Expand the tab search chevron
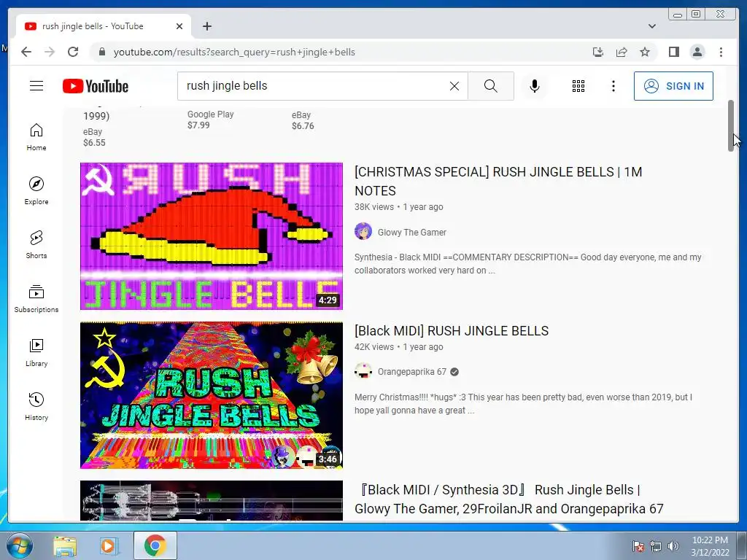The height and width of the screenshot is (560, 747). (x=651, y=26)
